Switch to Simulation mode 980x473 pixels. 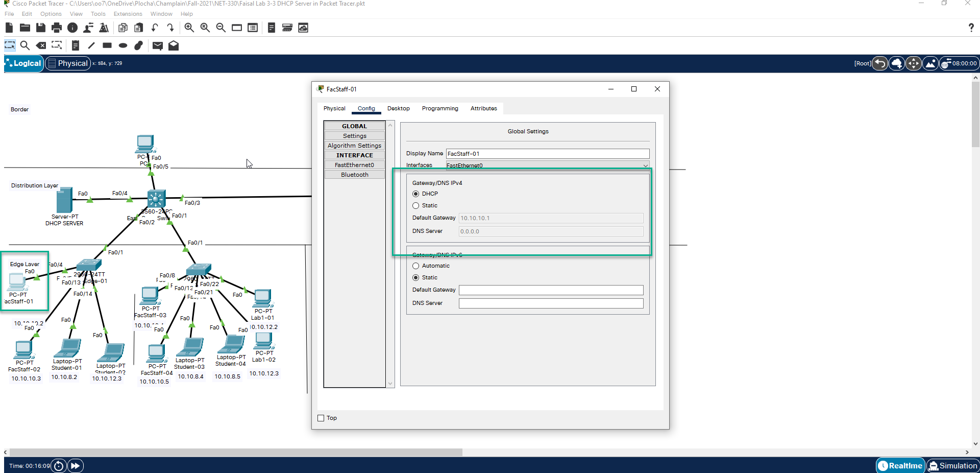coord(953,465)
